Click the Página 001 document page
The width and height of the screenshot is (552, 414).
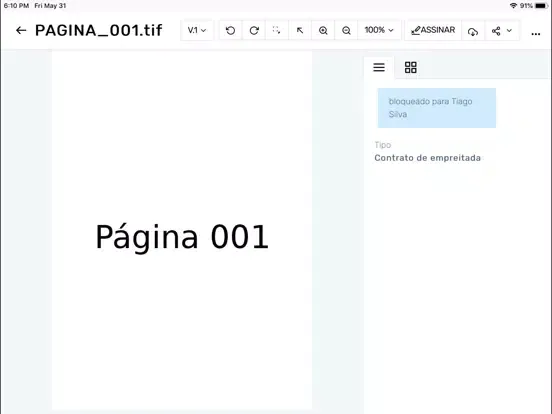tap(182, 230)
